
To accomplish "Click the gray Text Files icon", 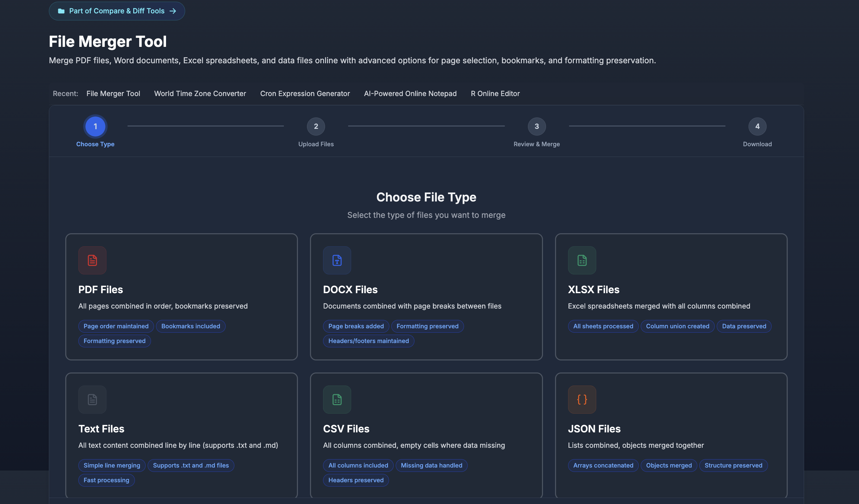I will point(92,399).
